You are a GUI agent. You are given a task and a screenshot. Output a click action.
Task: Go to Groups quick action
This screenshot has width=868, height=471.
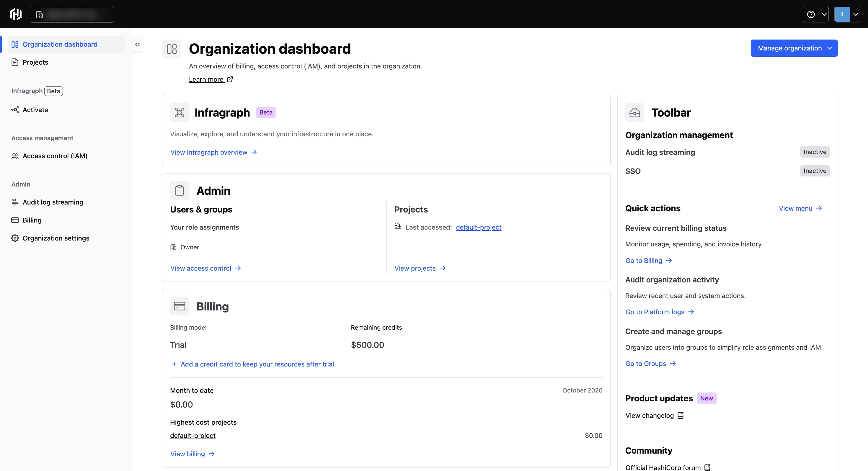pos(651,364)
